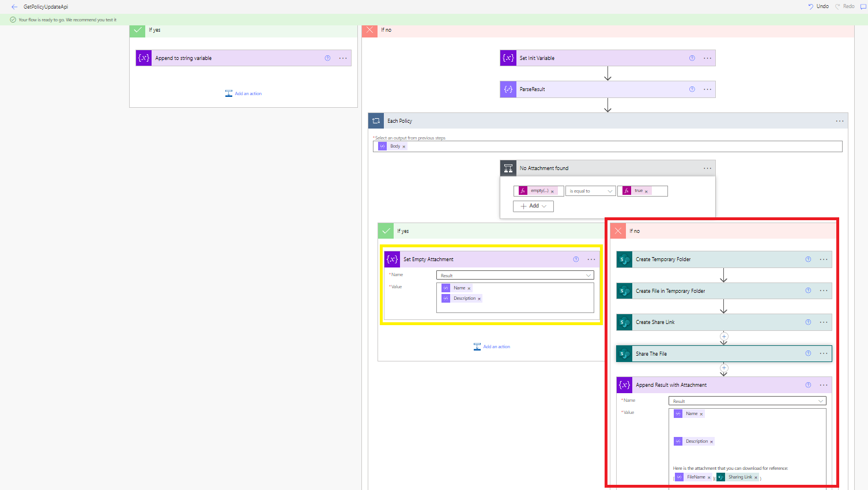Viewport: 868px width, 490px height.
Task: Show help for Create Temporary Folder
Action: 808,259
